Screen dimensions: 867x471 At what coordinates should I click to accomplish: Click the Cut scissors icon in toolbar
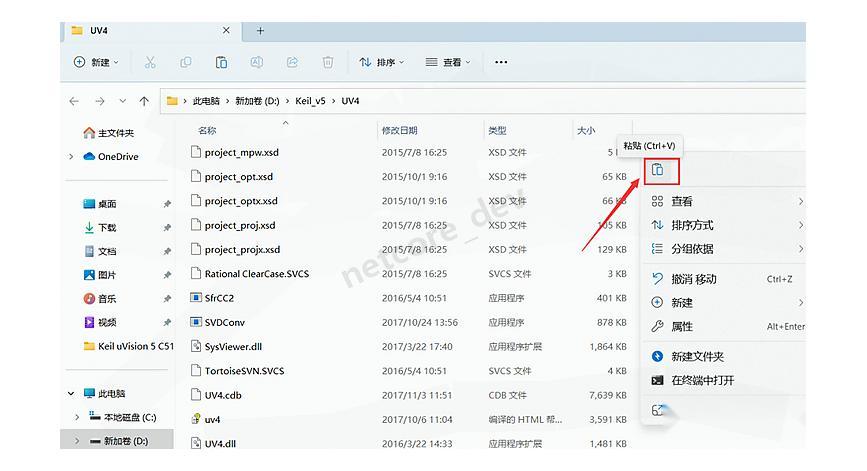coord(150,62)
